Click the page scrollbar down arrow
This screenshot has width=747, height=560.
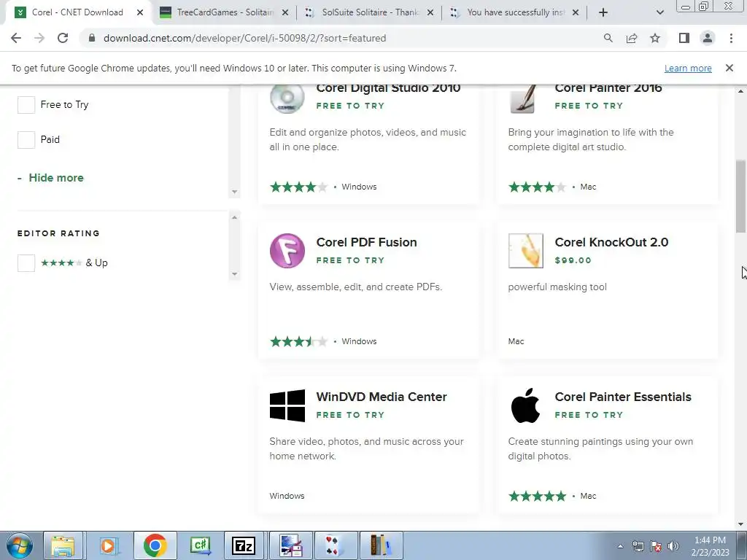(741, 524)
